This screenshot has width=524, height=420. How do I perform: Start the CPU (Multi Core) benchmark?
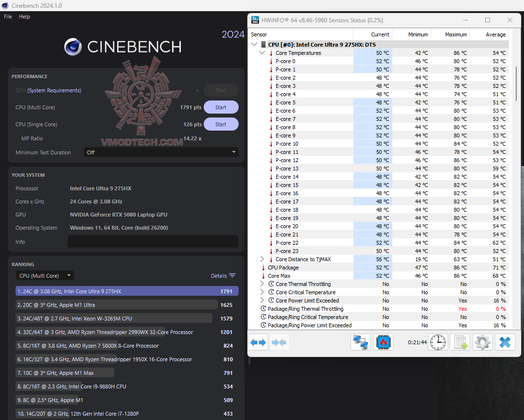tap(221, 107)
